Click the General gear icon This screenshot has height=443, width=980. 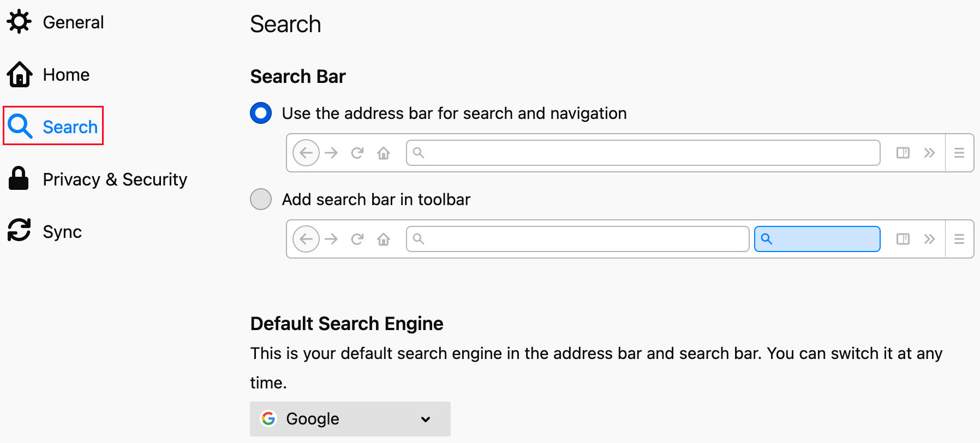(x=19, y=22)
